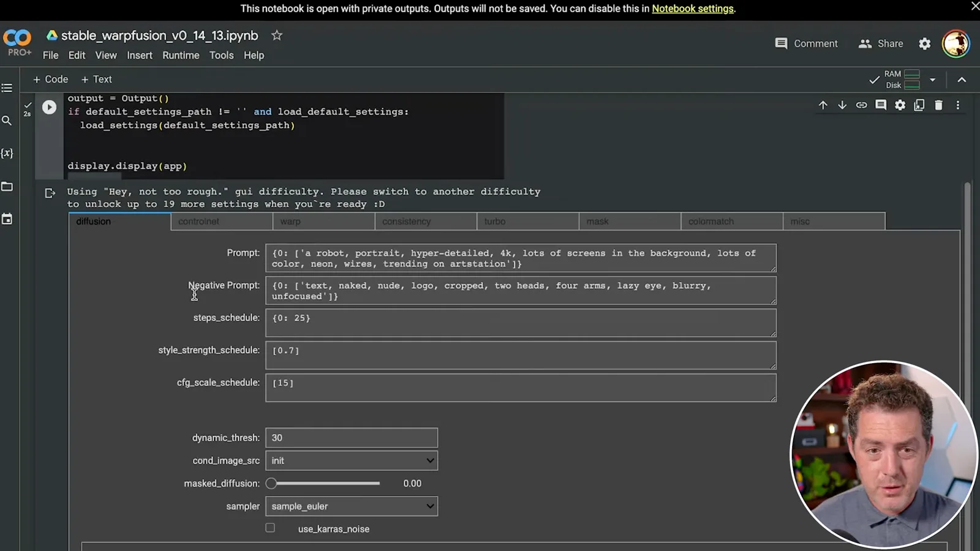Open table of contents sidebar icon
980x551 pixels.
(x=7, y=88)
